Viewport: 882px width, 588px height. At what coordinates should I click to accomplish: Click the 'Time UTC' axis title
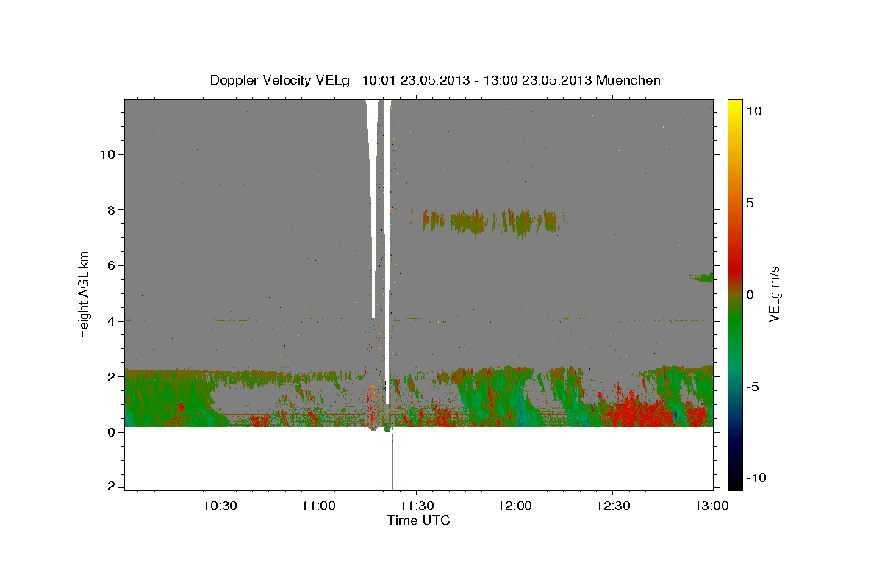pyautogui.click(x=418, y=520)
